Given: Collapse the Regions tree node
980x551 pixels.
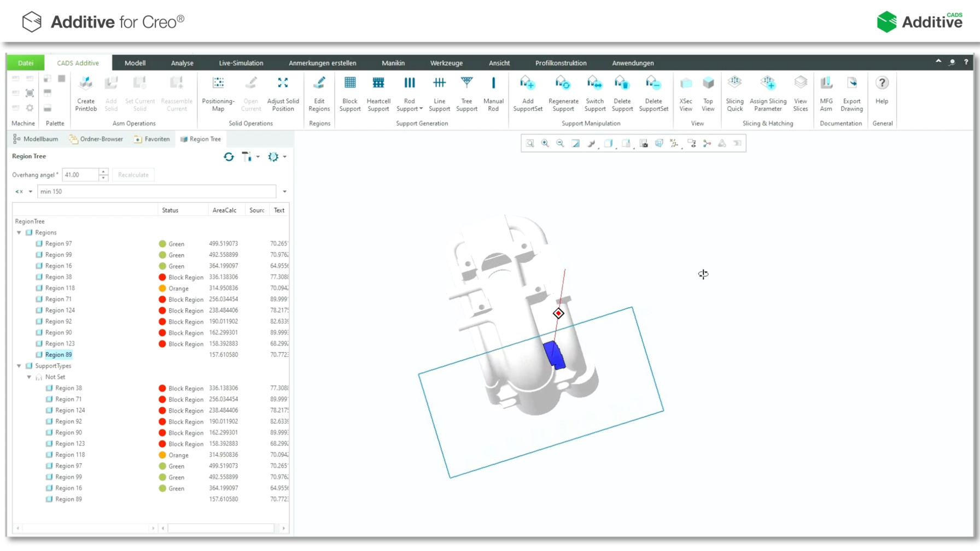Looking at the screenshot, I should coord(19,233).
